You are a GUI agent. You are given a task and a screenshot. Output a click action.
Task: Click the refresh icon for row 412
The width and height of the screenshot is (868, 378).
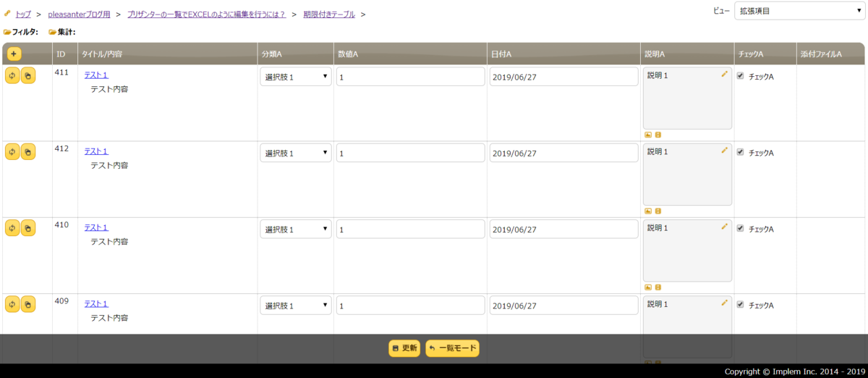[x=12, y=151]
